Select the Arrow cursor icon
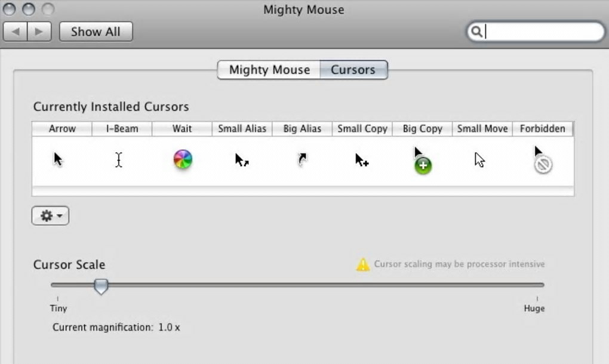The image size is (609, 364). point(59,159)
